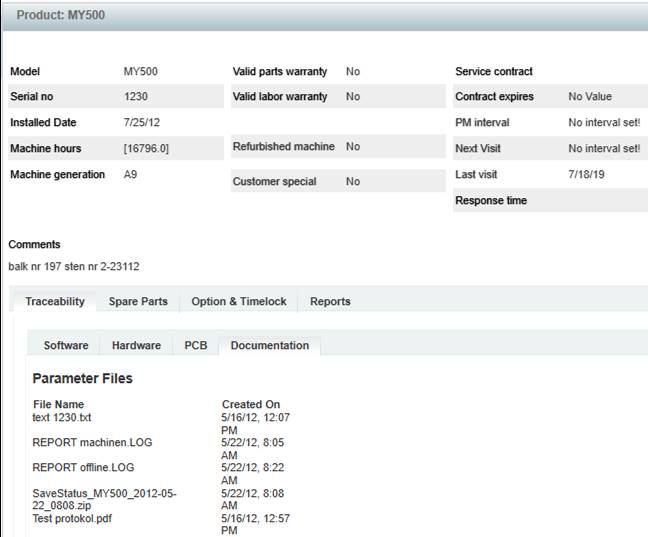Select Contract expires No Value text
The height and width of the screenshot is (537, 648).
coord(590,96)
